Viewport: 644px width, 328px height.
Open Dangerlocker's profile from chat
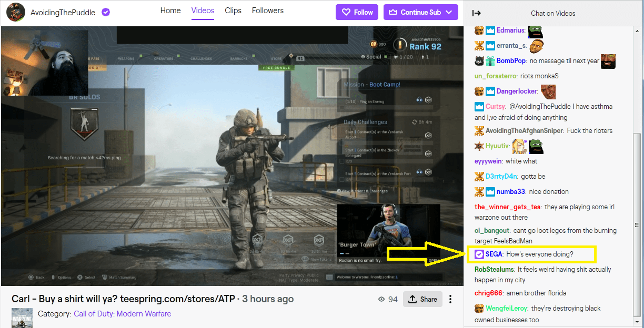click(x=517, y=91)
